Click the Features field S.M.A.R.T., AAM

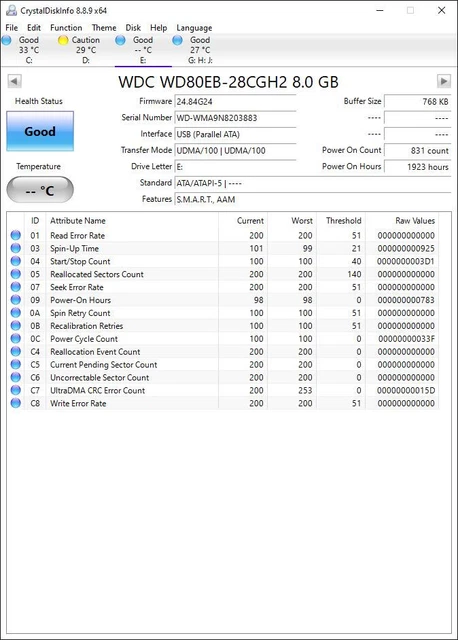(313, 199)
